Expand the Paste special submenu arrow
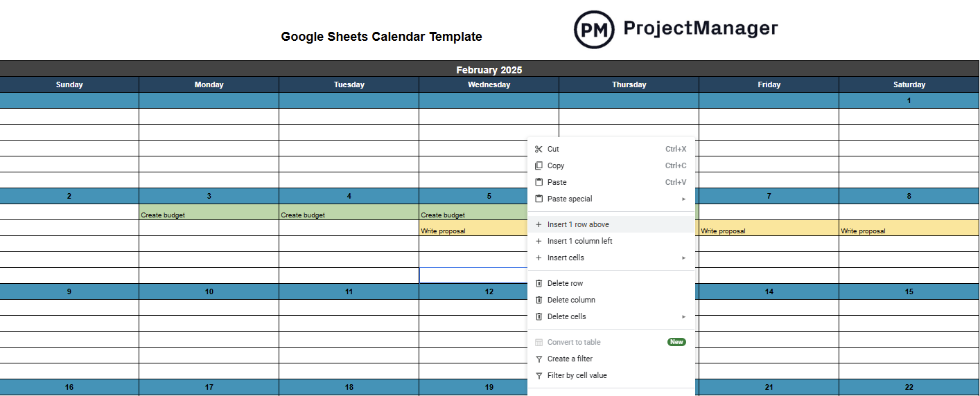The height and width of the screenshot is (396, 980). coord(683,199)
